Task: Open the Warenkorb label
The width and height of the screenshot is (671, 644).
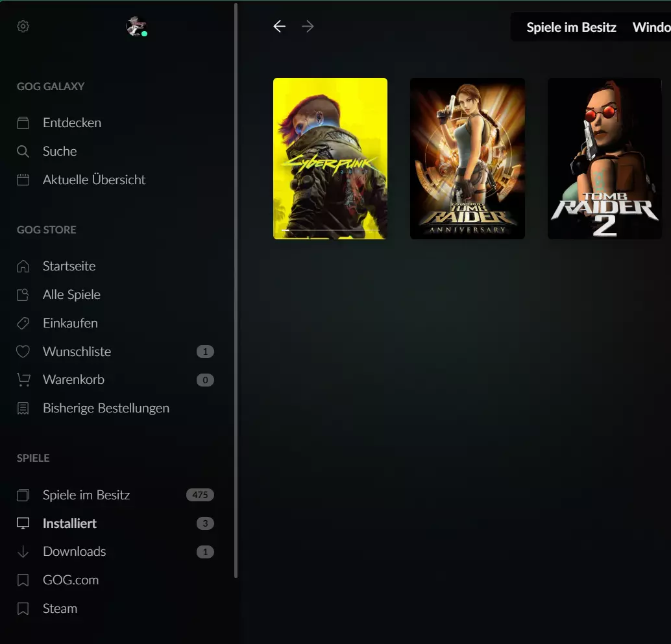Action: tap(73, 380)
